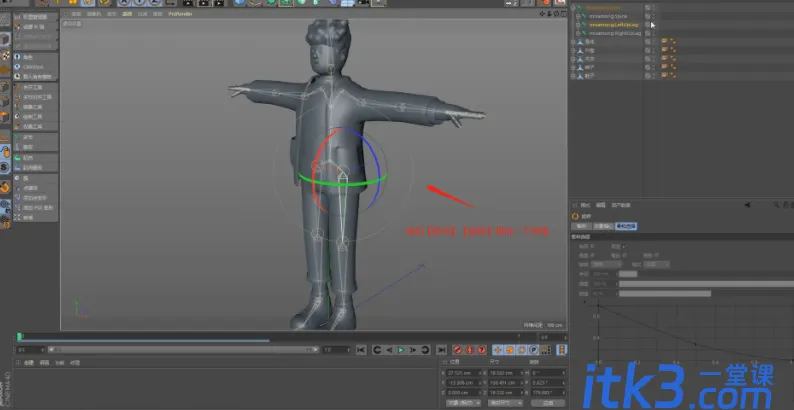Toggle the Autokeying red icon
This screenshot has height=410, width=794.
point(469,350)
